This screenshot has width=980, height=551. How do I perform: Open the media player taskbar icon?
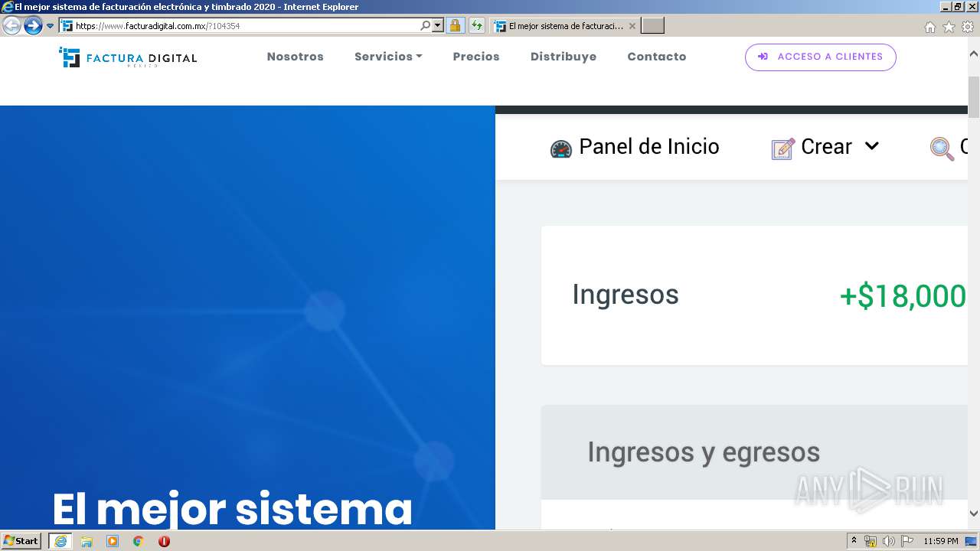pos(113,541)
